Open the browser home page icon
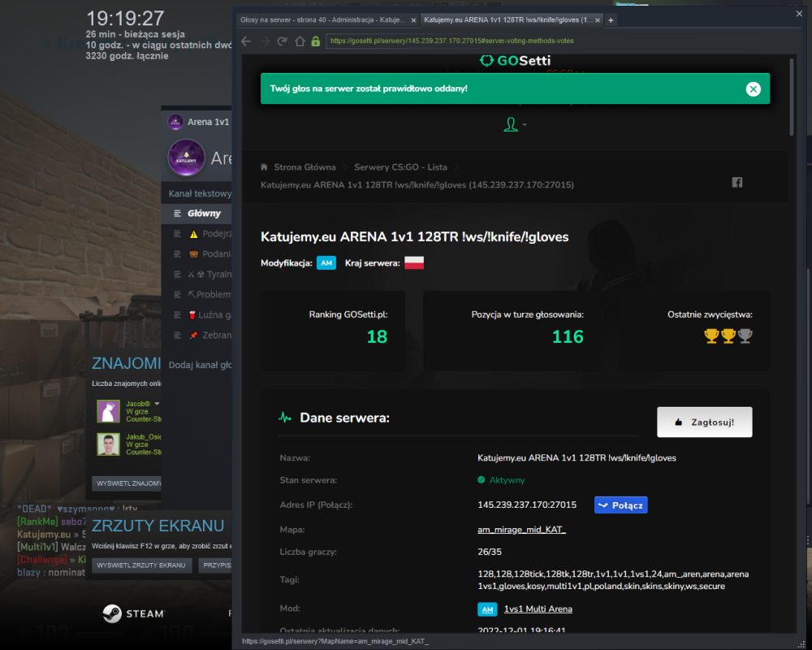This screenshot has width=812, height=650. point(300,41)
